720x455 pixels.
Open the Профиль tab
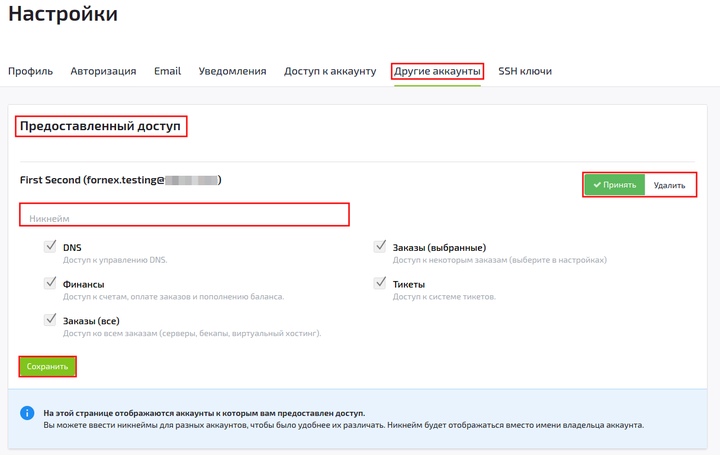pyautogui.click(x=30, y=71)
